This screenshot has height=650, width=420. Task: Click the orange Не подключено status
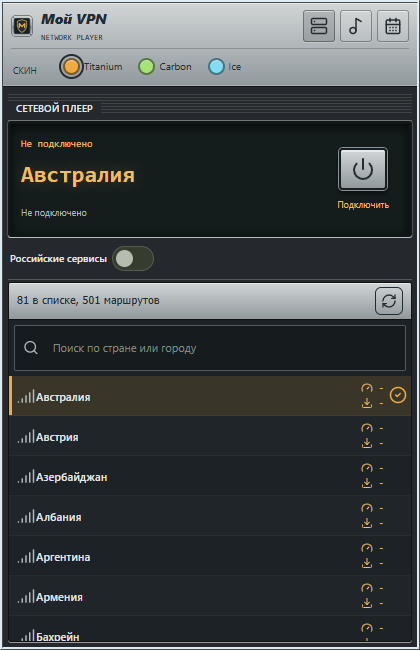pyautogui.click(x=56, y=144)
